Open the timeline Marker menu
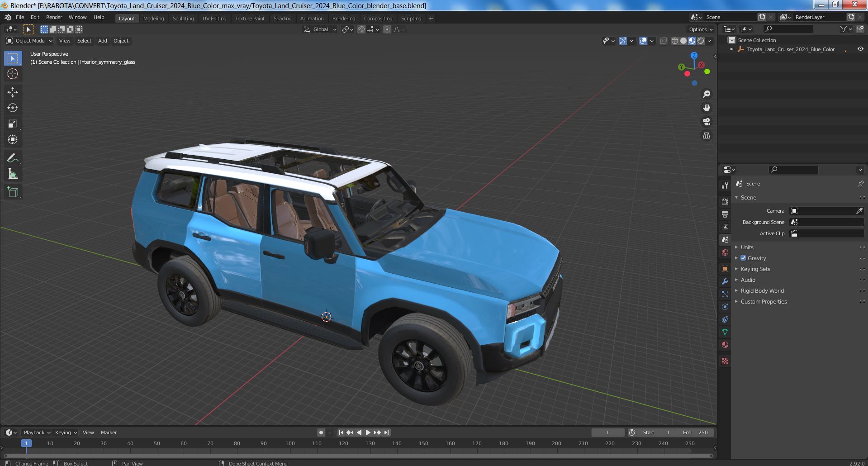Image resolution: width=868 pixels, height=466 pixels. [109, 433]
